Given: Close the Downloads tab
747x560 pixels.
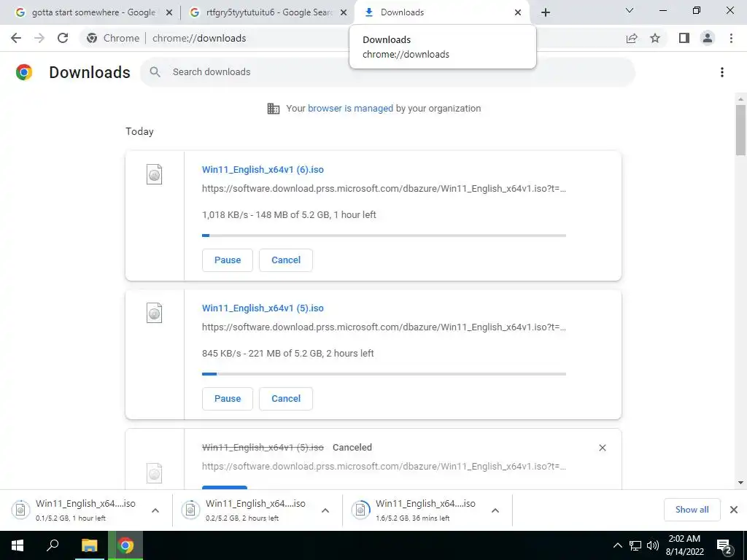Looking at the screenshot, I should click(x=518, y=12).
